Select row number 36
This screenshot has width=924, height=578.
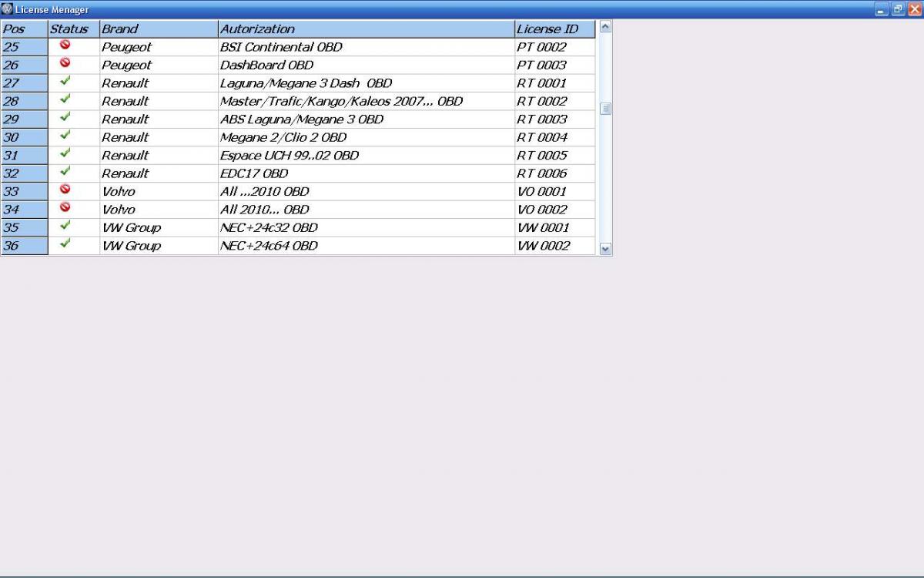tap(25, 246)
